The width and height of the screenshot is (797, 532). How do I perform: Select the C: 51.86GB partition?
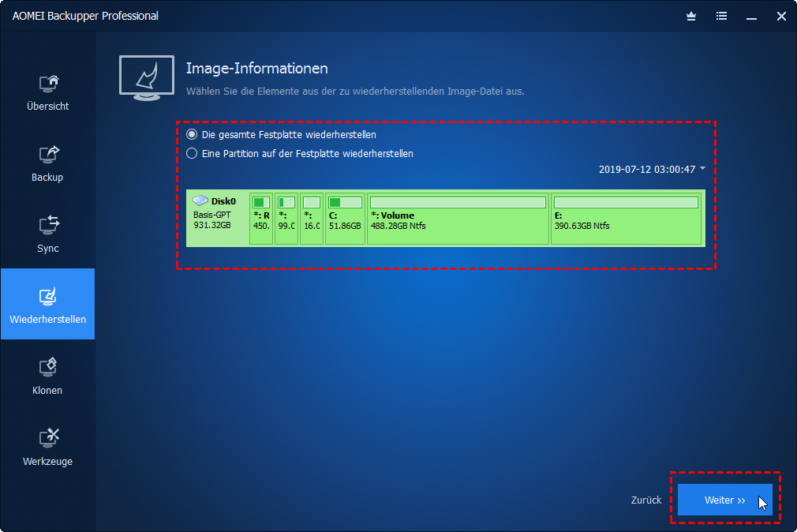click(x=345, y=219)
